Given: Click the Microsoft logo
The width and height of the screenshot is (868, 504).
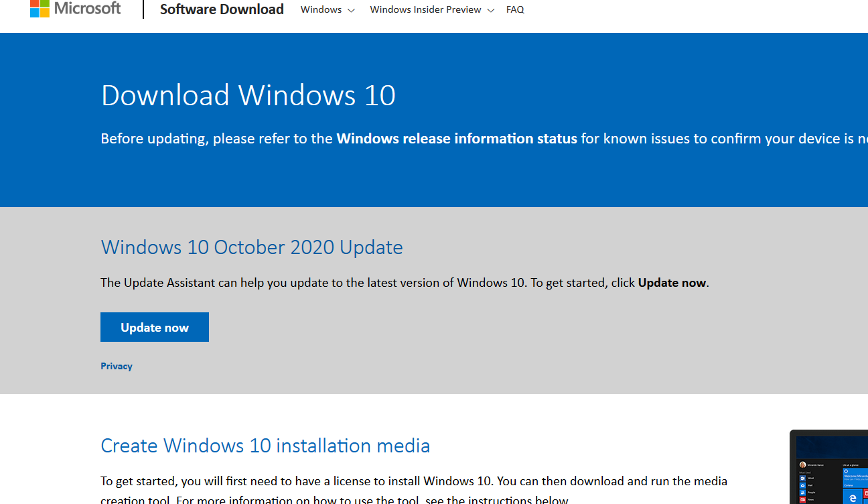Looking at the screenshot, I should click(x=76, y=9).
